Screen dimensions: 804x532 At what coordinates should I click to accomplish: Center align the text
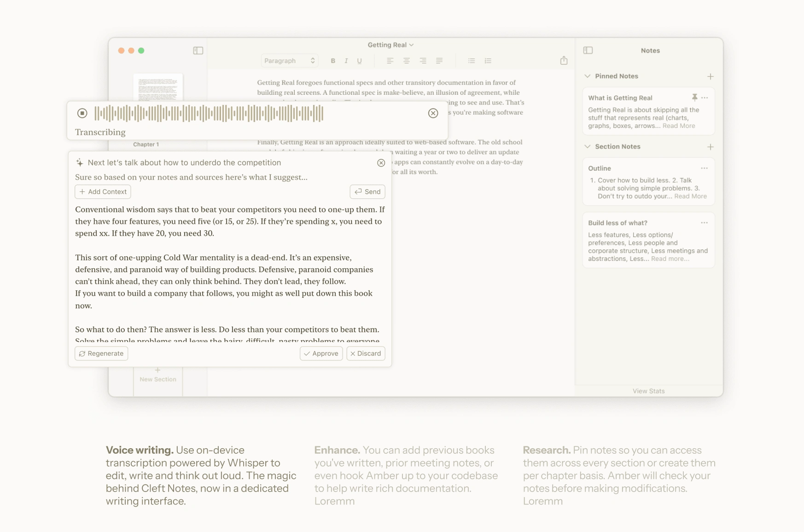(407, 61)
